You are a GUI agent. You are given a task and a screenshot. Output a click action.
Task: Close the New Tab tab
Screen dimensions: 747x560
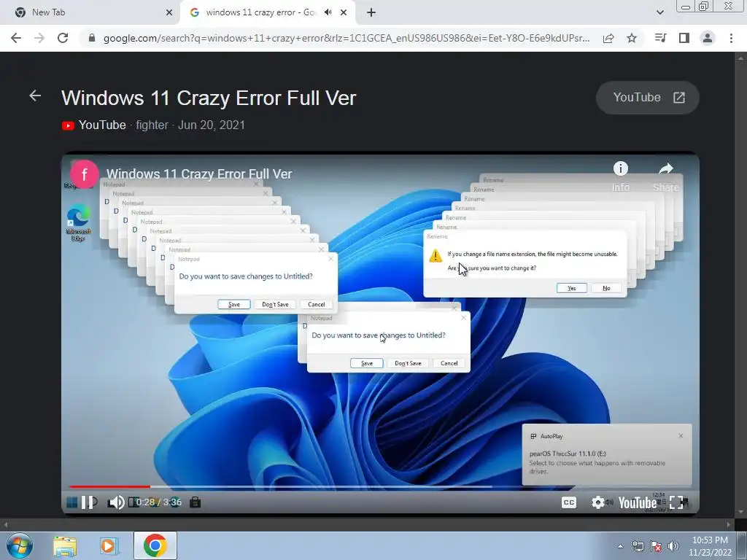click(x=169, y=12)
